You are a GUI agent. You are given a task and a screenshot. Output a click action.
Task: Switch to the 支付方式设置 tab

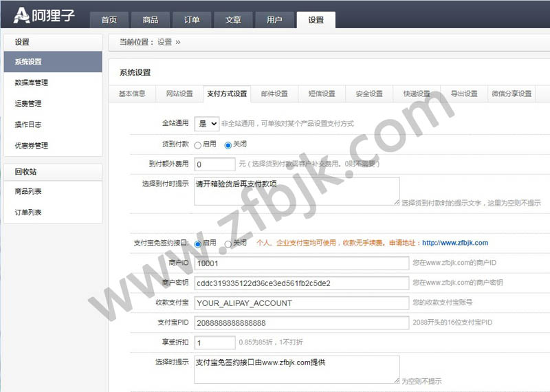pos(227,94)
